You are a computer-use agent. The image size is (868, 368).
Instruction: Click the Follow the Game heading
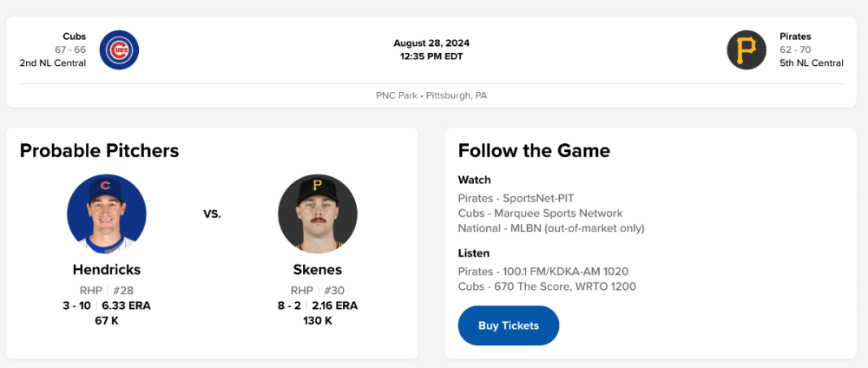point(534,151)
